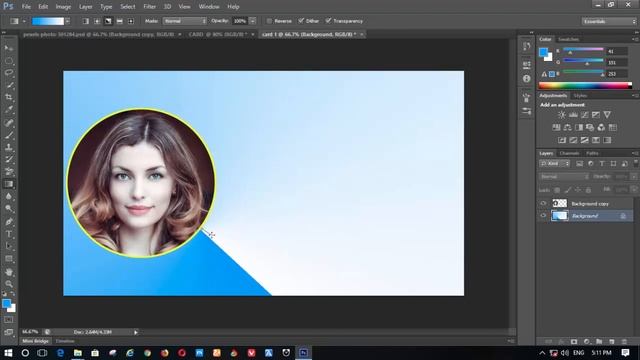Viewport: 640px width, 360px height.
Task: Choose the radial gradient style
Action: coord(97,21)
